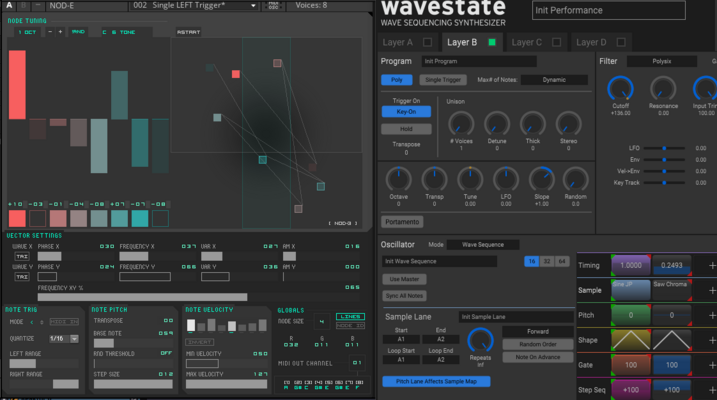Adjust the Frequency X slider
The height and width of the screenshot is (400, 717).
[x=158, y=256]
